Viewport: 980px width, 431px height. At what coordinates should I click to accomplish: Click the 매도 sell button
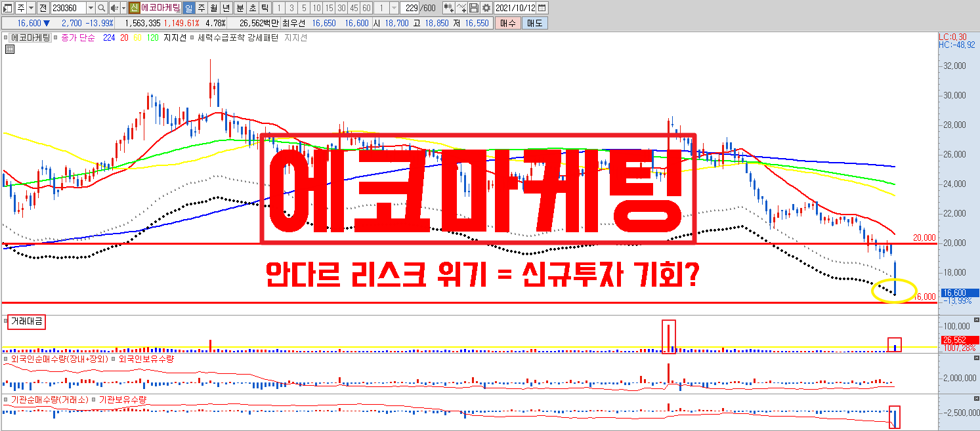coord(535,24)
